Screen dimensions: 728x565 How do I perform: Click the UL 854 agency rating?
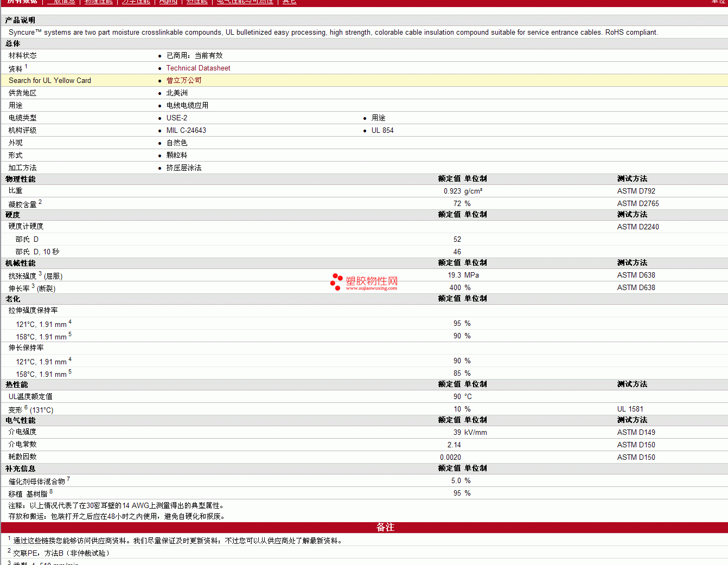382,131
